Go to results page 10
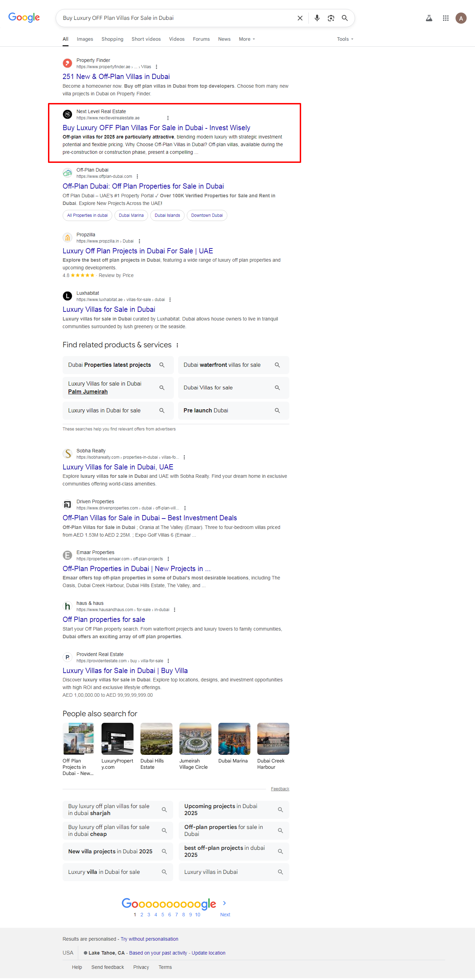Image resolution: width=475 pixels, height=980 pixels. tap(198, 915)
